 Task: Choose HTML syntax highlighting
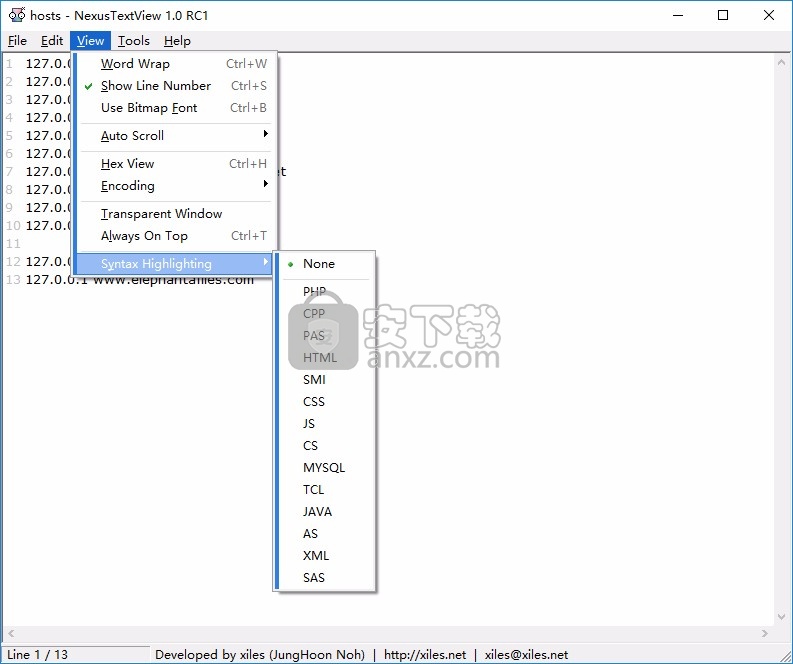[327, 358]
